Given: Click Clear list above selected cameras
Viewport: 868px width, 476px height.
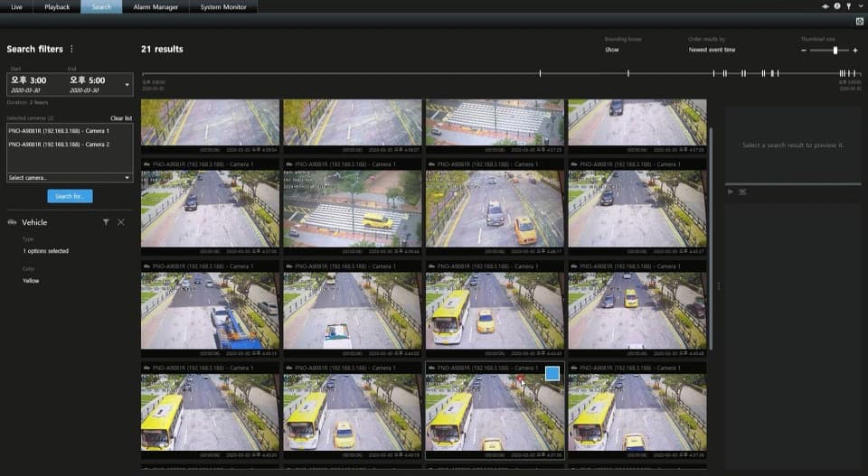Looking at the screenshot, I should [x=120, y=118].
